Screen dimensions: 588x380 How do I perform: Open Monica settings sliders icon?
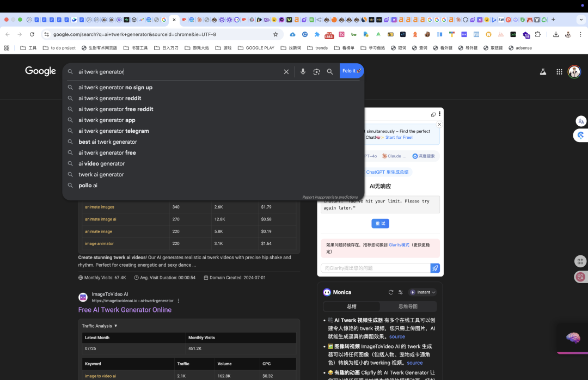401,292
